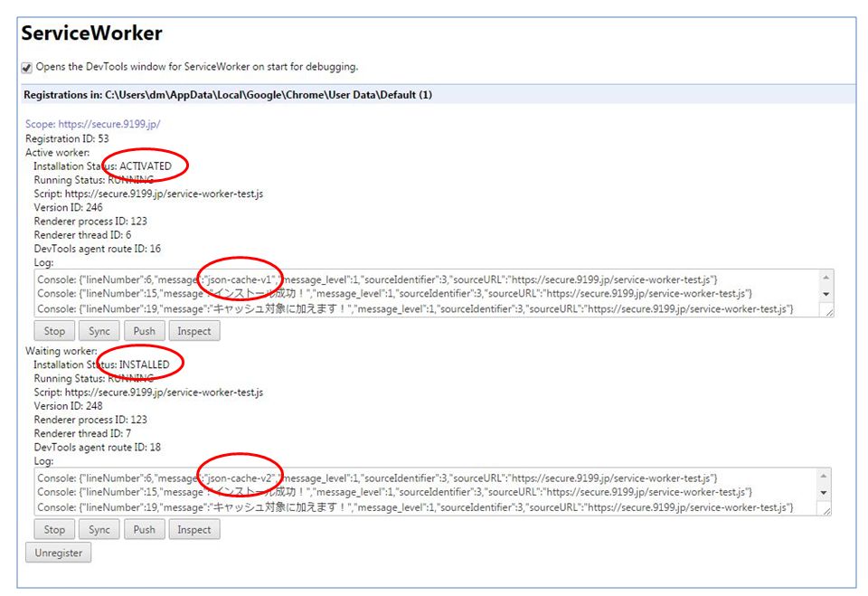
Task: Click Sync for the active worker
Action: [99, 331]
